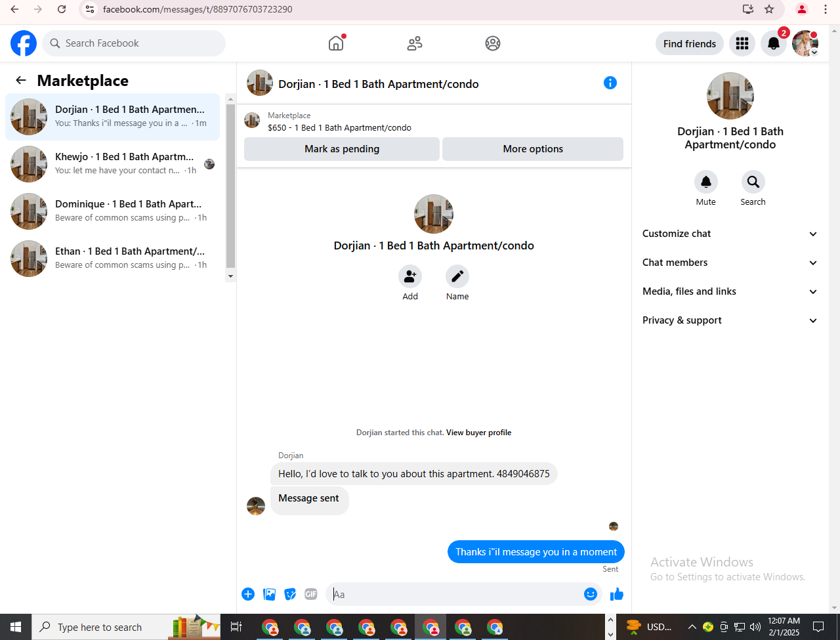Screen dimensions: 840x640
Task: Click the conversation list scrollbar thumb
Action: pyautogui.click(x=230, y=186)
